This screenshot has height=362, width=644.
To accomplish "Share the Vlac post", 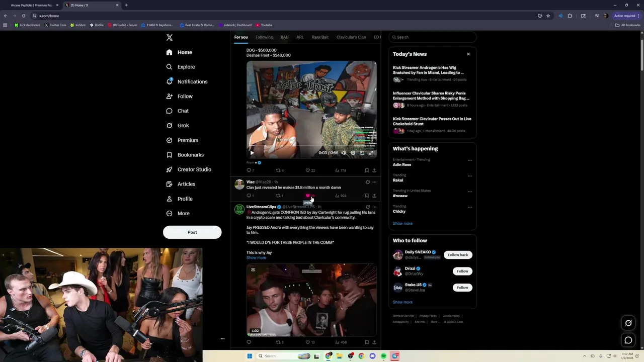I will pos(374,196).
